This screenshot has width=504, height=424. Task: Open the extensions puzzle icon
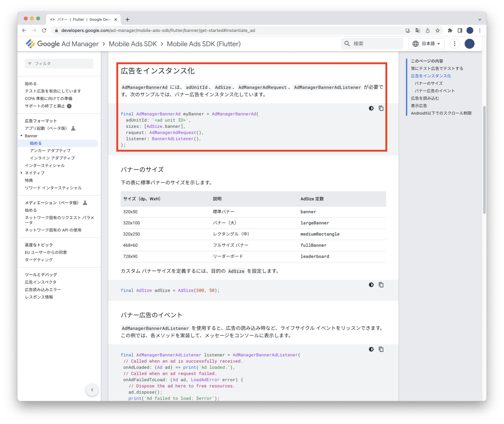click(450, 30)
